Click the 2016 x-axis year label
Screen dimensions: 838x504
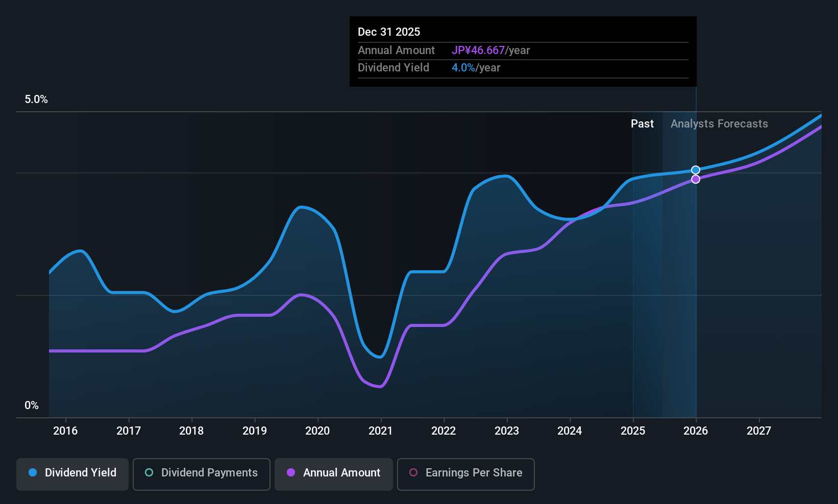(x=65, y=431)
